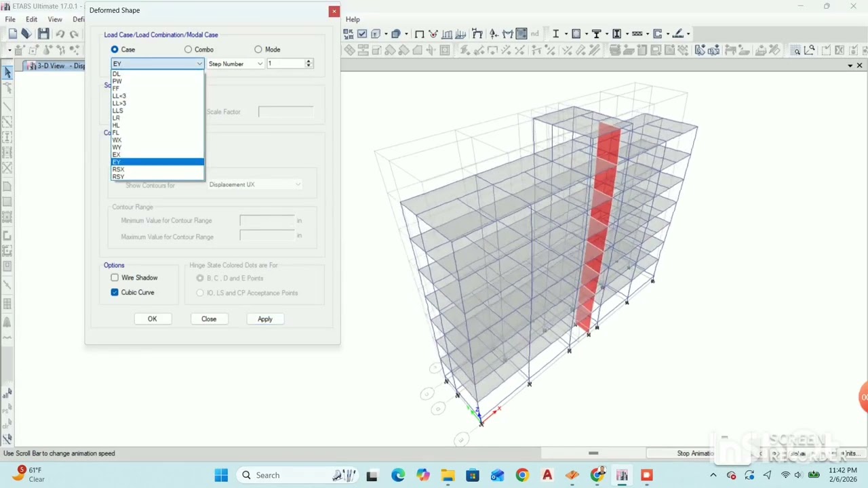Open the File menu
Viewport: 868px width, 488px height.
[x=10, y=19]
